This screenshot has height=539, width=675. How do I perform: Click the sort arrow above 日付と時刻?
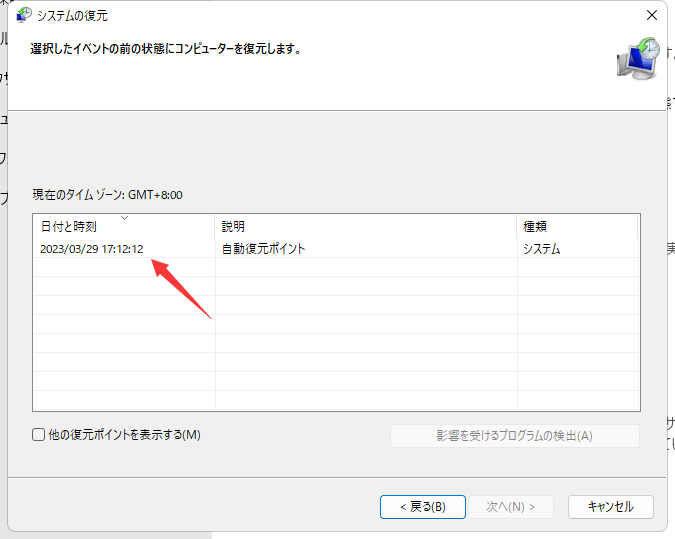(x=124, y=217)
